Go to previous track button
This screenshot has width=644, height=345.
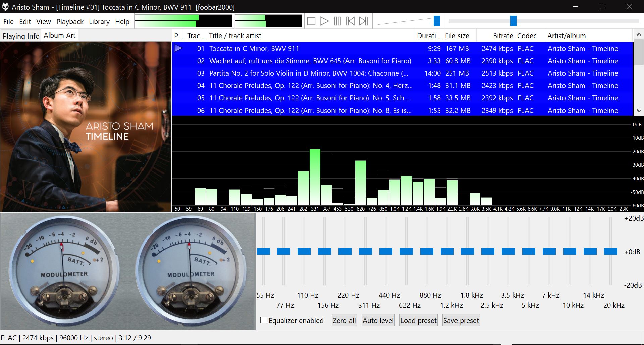coord(351,21)
